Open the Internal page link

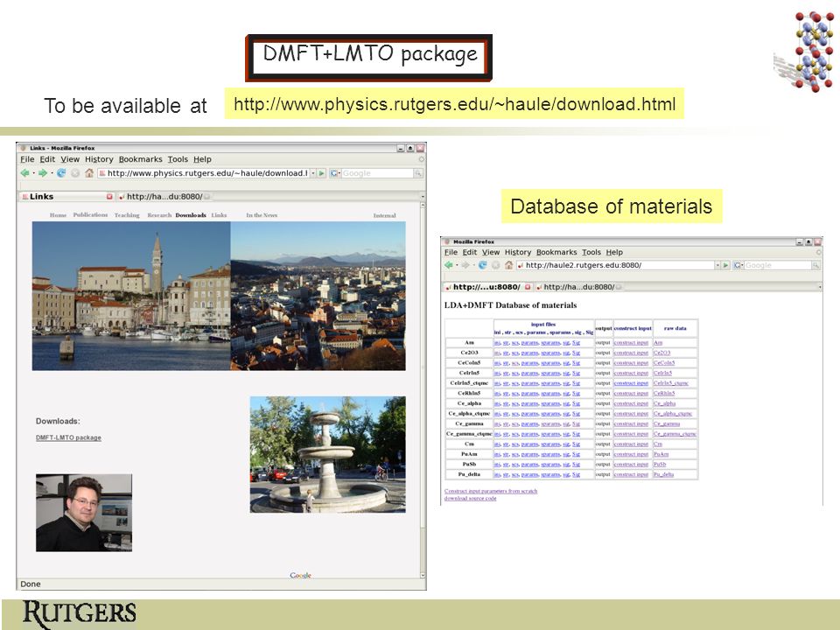coord(385,215)
